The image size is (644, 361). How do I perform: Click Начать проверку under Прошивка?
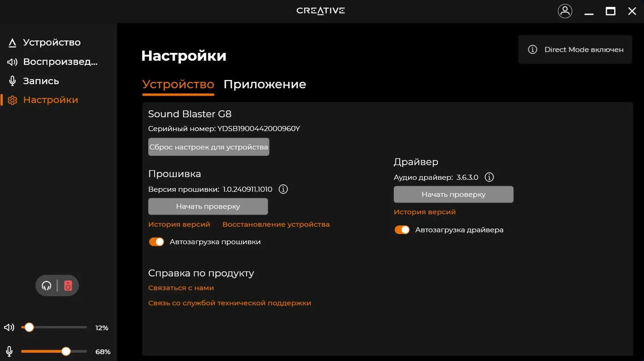[208, 206]
